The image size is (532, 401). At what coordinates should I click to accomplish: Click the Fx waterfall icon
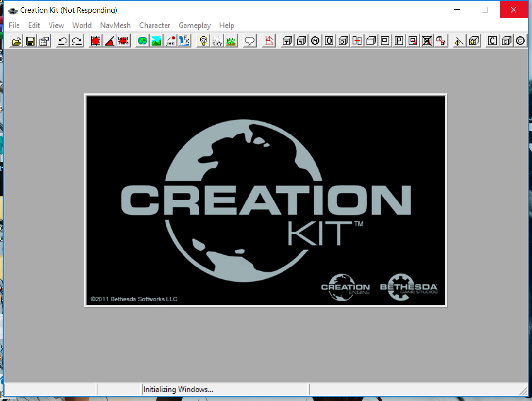[x=184, y=41]
